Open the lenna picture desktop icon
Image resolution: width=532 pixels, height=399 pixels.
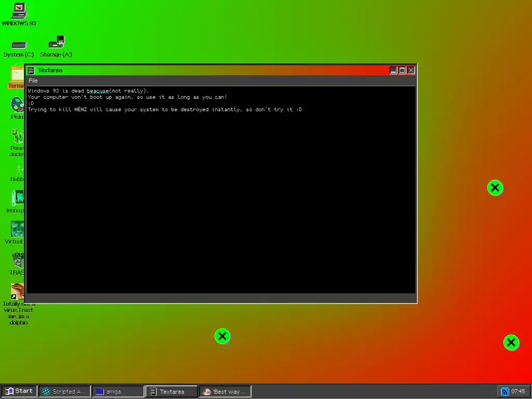pos(16,202)
